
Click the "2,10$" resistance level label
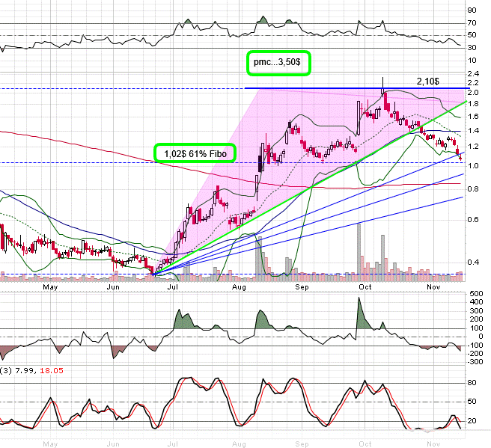pyautogui.click(x=426, y=80)
